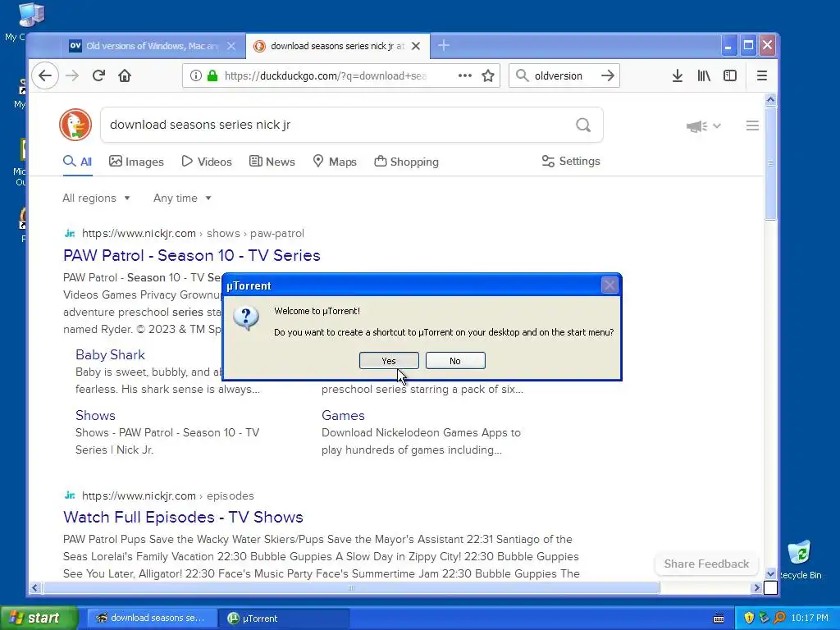Open PAW Patrol - Season 10 result

point(192,255)
